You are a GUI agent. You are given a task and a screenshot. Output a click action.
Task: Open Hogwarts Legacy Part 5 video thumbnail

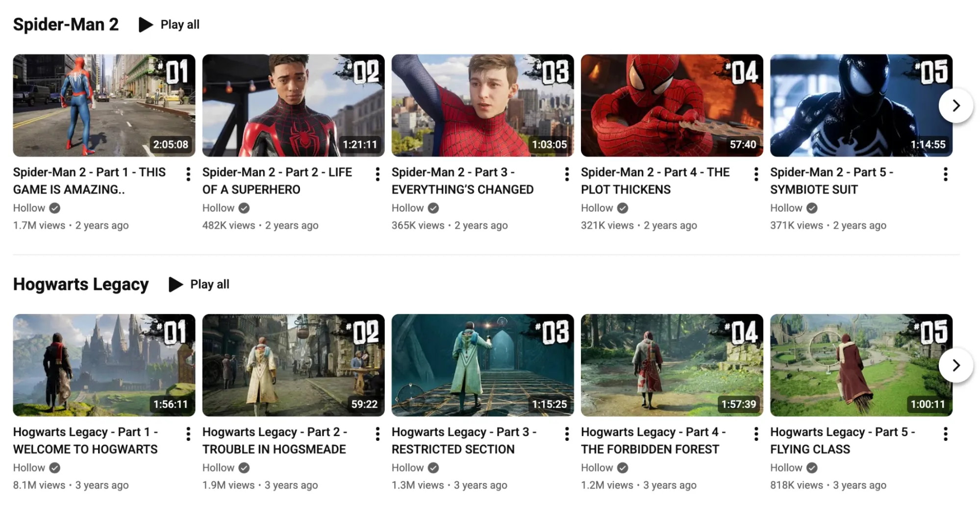861,365
